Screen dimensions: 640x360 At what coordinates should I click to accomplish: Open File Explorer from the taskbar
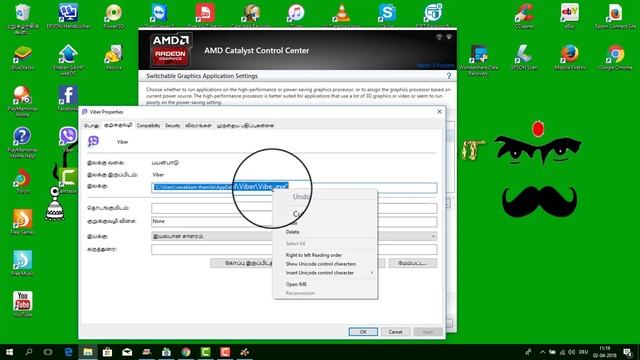88,352
